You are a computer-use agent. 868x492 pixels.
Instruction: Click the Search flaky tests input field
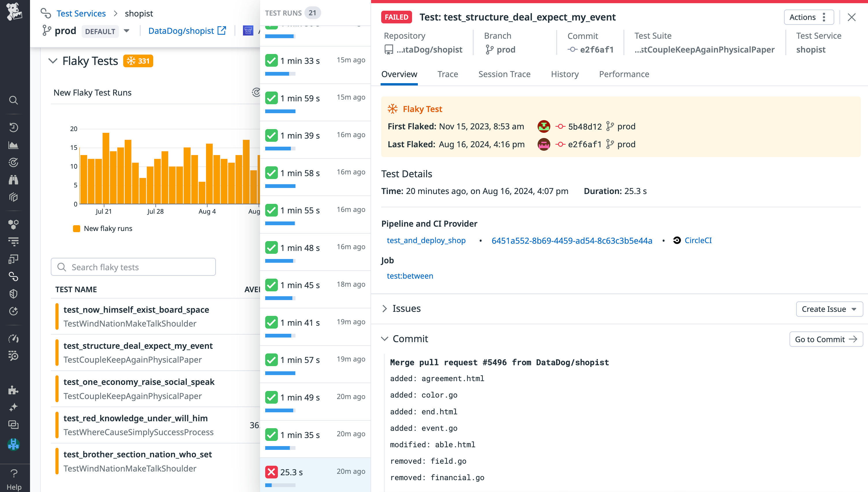coord(133,267)
